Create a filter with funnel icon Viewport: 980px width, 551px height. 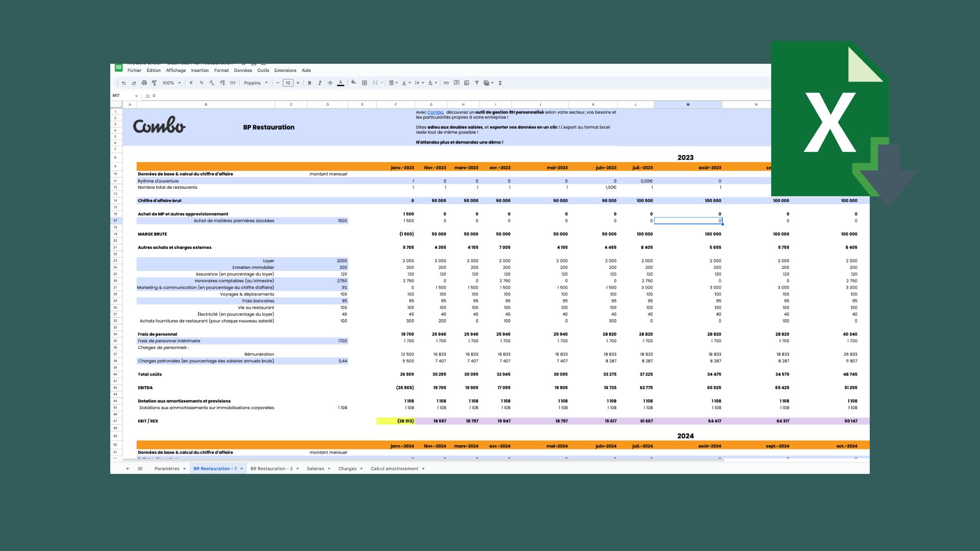[x=477, y=83]
